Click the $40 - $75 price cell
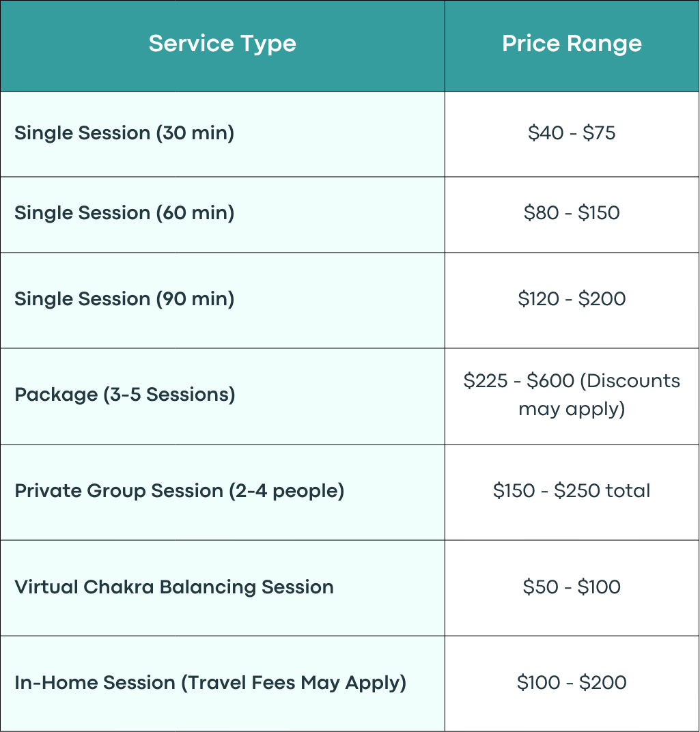Image resolution: width=700 pixels, height=732 pixels. pyautogui.click(x=572, y=133)
